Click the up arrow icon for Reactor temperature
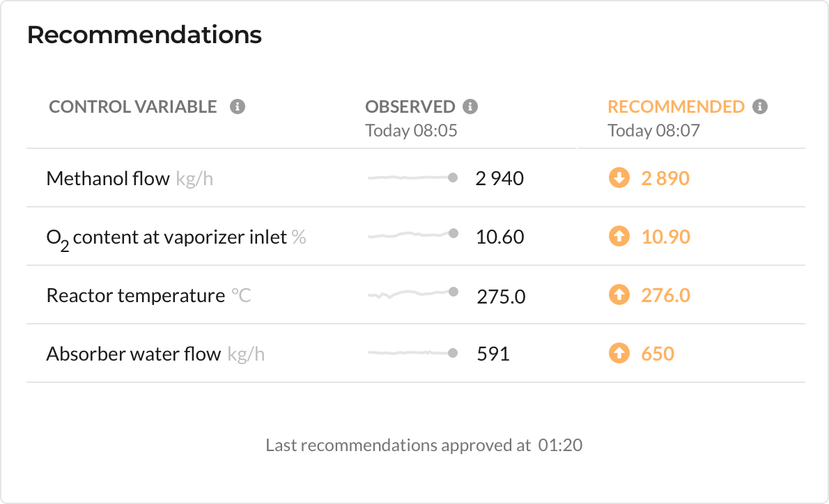829x504 pixels. [619, 294]
